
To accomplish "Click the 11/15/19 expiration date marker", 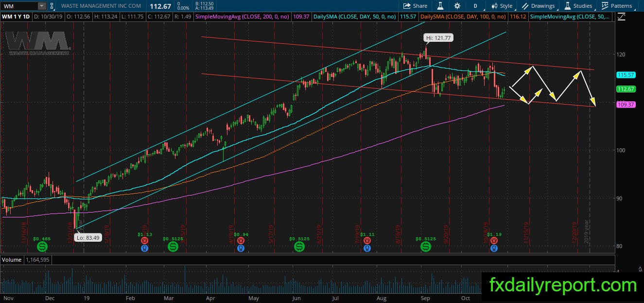I will 525,233.
